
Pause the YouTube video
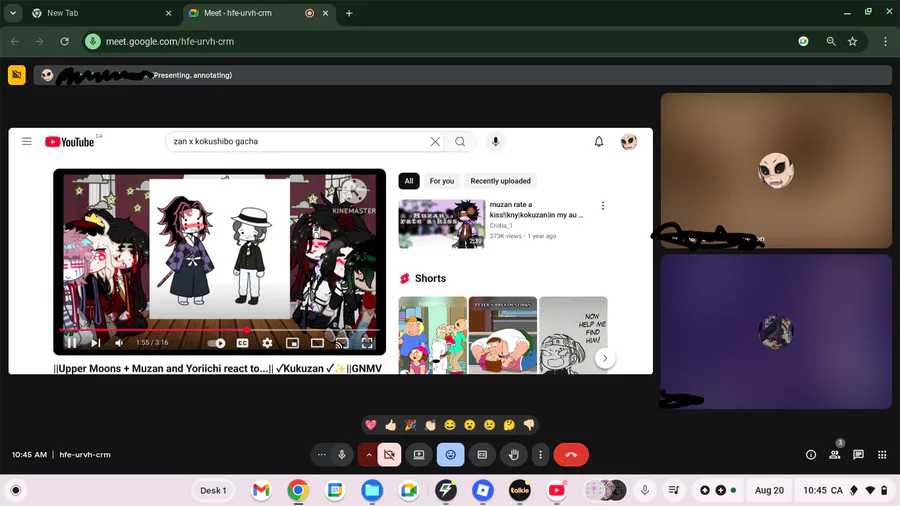click(71, 343)
